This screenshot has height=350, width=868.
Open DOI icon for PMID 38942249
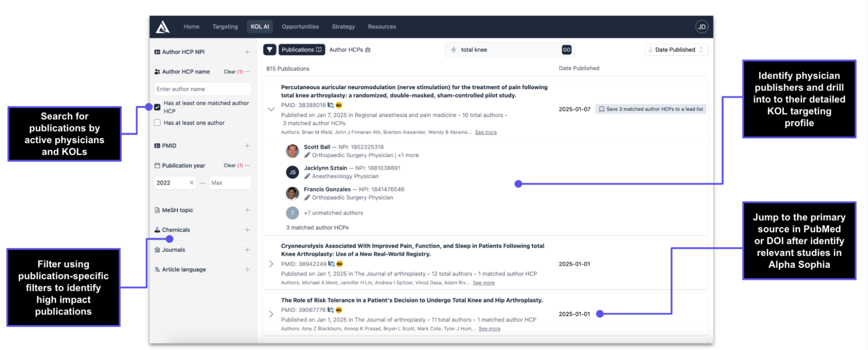[x=340, y=264]
